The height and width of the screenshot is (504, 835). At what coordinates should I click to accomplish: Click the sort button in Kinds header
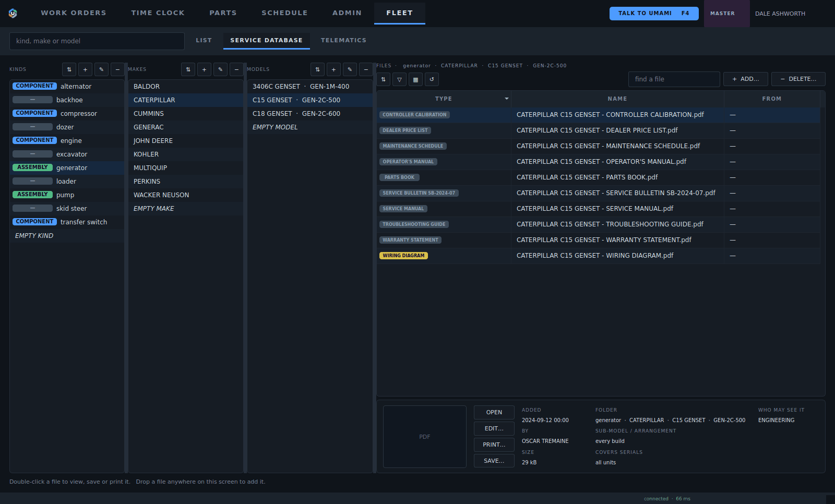pos(69,69)
